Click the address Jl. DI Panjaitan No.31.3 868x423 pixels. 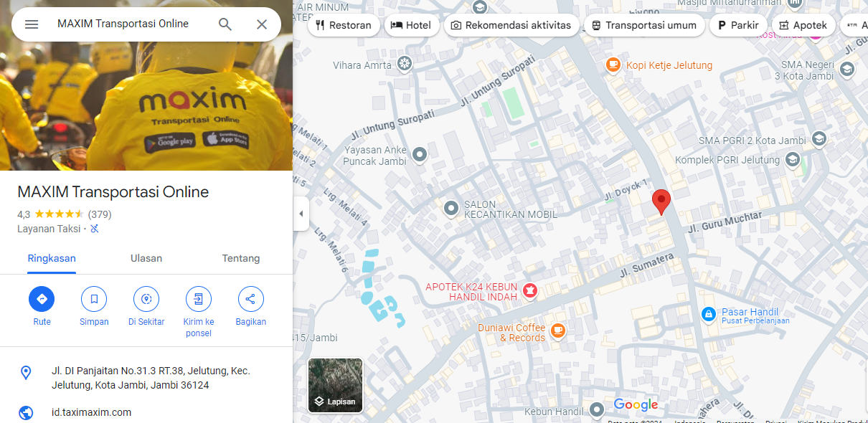(x=151, y=378)
